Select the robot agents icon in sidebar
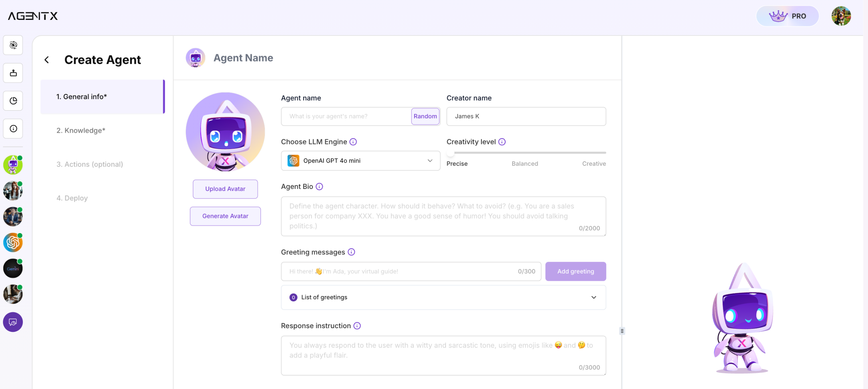The image size is (868, 389). (13, 73)
